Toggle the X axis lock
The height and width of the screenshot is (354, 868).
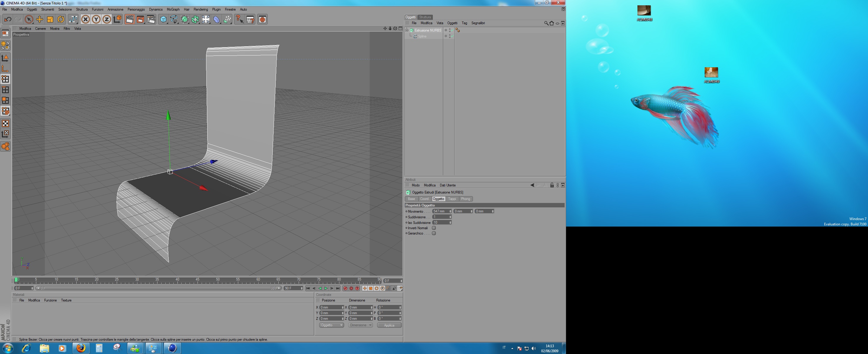pyautogui.click(x=86, y=19)
